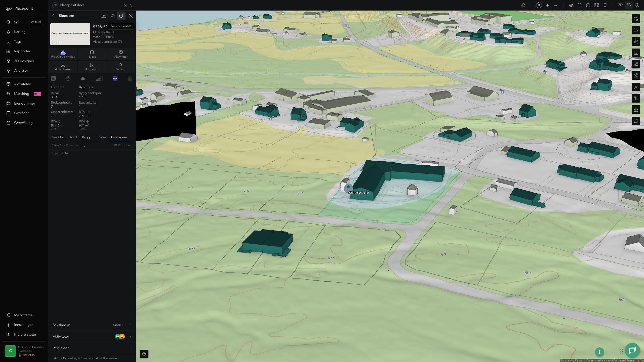Open map bookmarks in top toolbar

pos(605,5)
